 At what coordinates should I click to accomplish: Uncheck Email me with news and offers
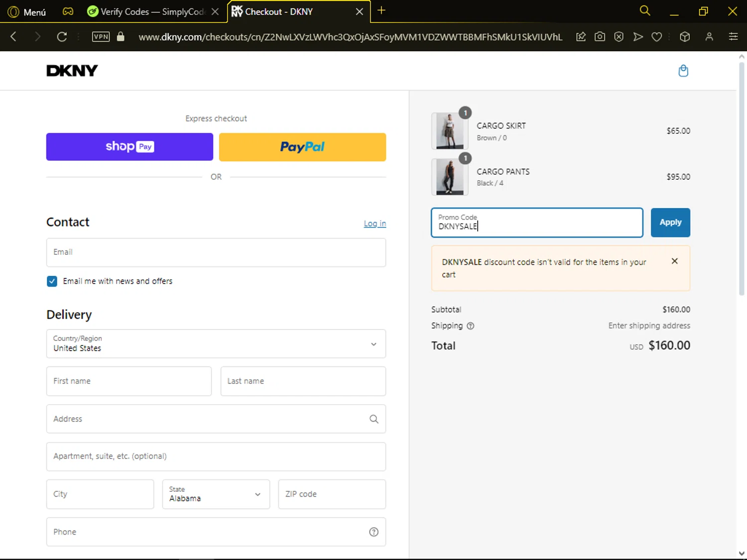(52, 281)
